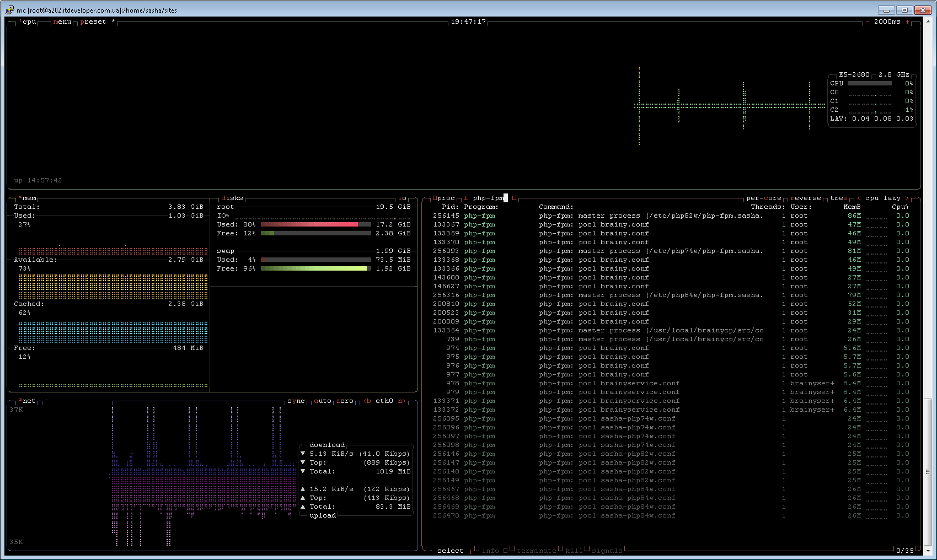
Task: Click terminate in process footer
Action: point(536,551)
